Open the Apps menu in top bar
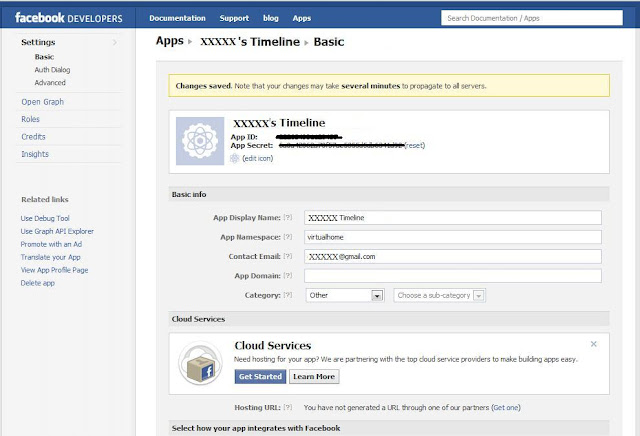Image resolution: width=640 pixels, height=436 pixels. [x=302, y=18]
